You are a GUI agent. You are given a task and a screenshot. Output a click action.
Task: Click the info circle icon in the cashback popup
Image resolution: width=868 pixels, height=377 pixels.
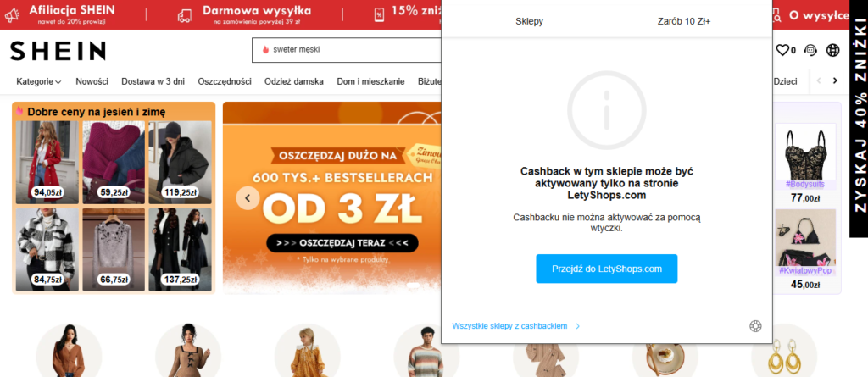(x=607, y=110)
